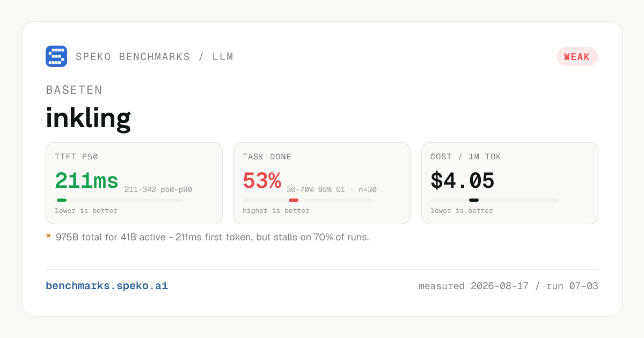This screenshot has height=338, width=644.
Task: Click the orange asterisk footnote marker
Action: click(x=48, y=237)
